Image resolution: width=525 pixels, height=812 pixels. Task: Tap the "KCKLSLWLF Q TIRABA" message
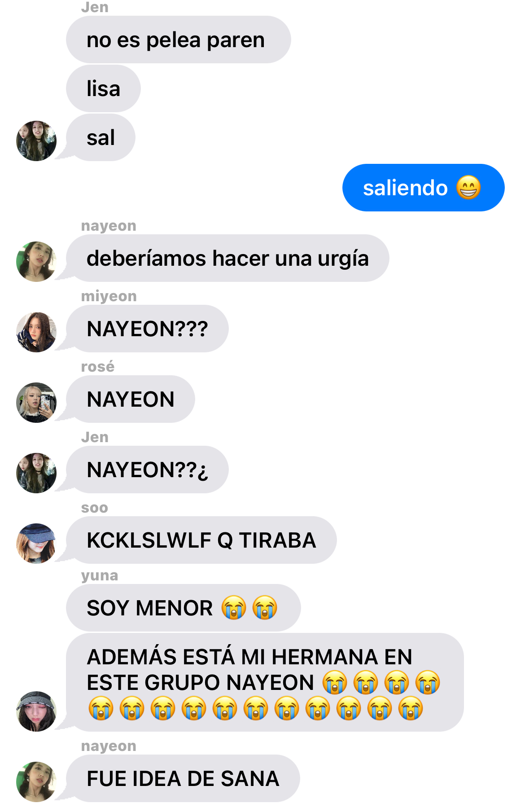[201, 540]
